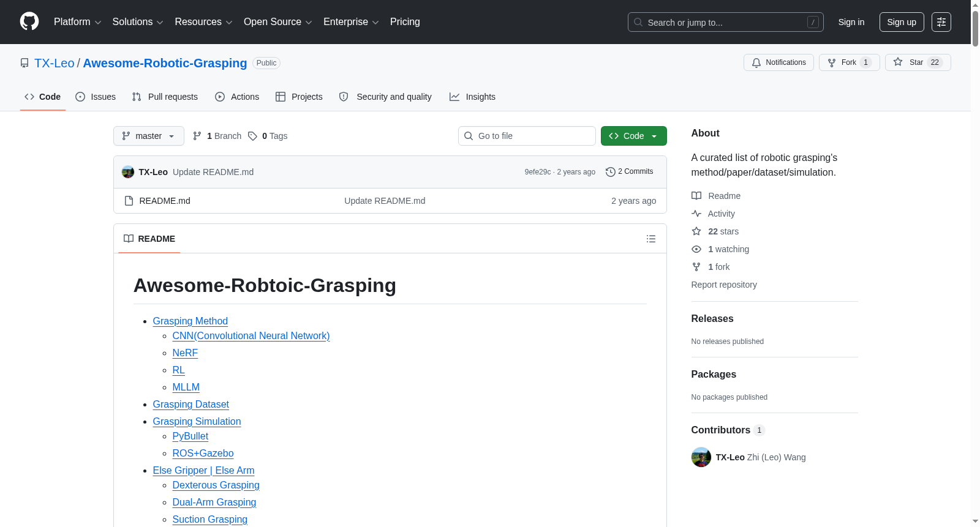This screenshot has width=980, height=527.
Task: Jump to Grasping Simulation section
Action: 197,421
